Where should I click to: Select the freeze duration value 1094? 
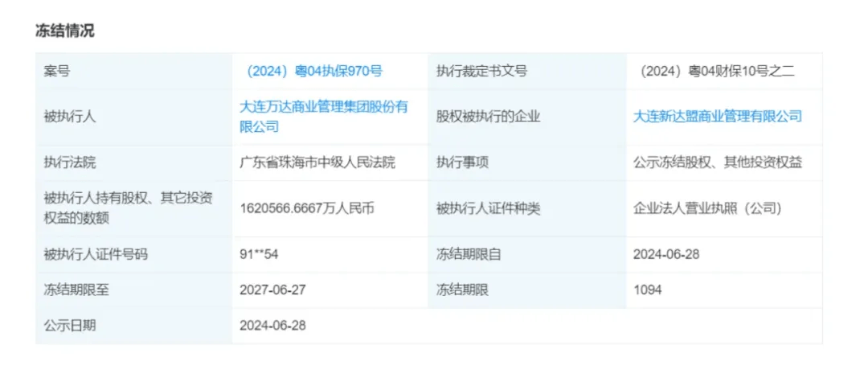[647, 290]
